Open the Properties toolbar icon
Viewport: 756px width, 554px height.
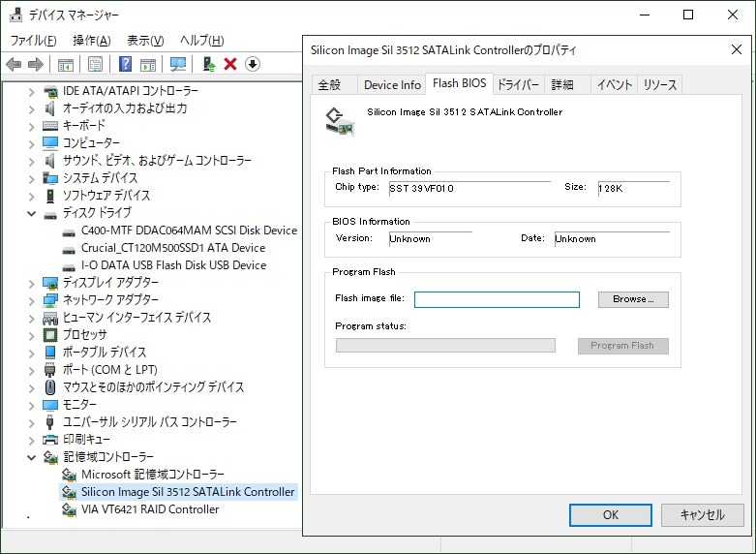click(96, 64)
